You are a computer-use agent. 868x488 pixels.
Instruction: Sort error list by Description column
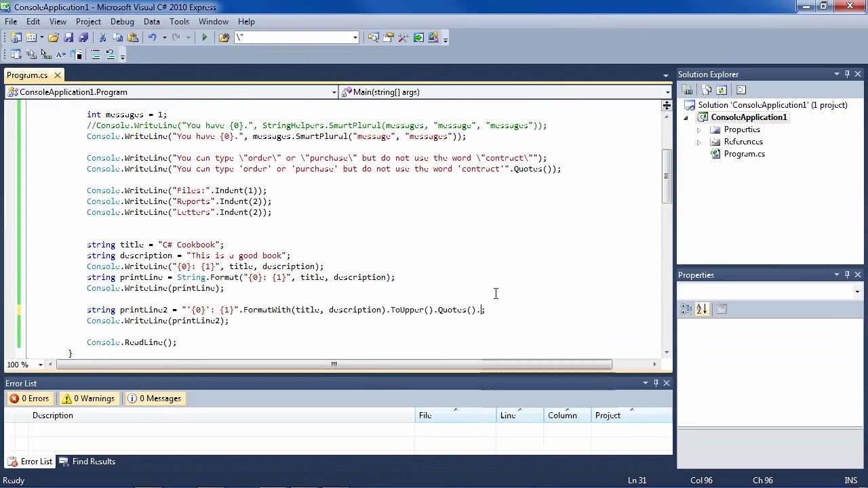222,415
